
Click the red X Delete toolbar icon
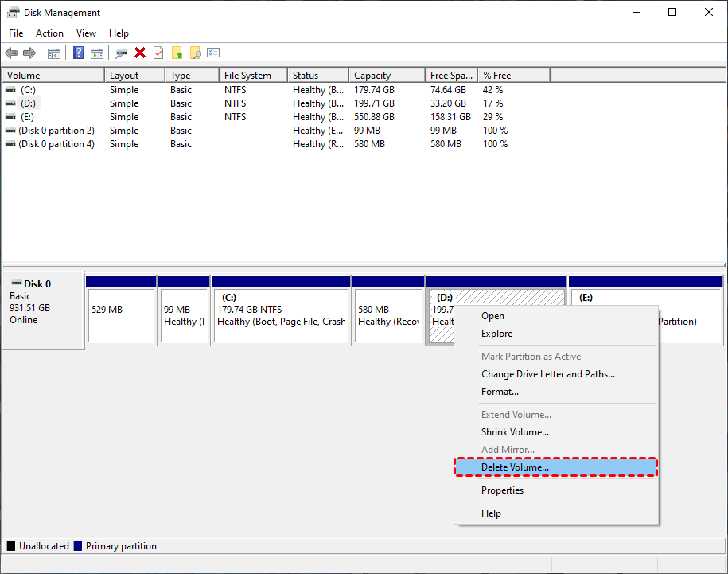(x=140, y=53)
